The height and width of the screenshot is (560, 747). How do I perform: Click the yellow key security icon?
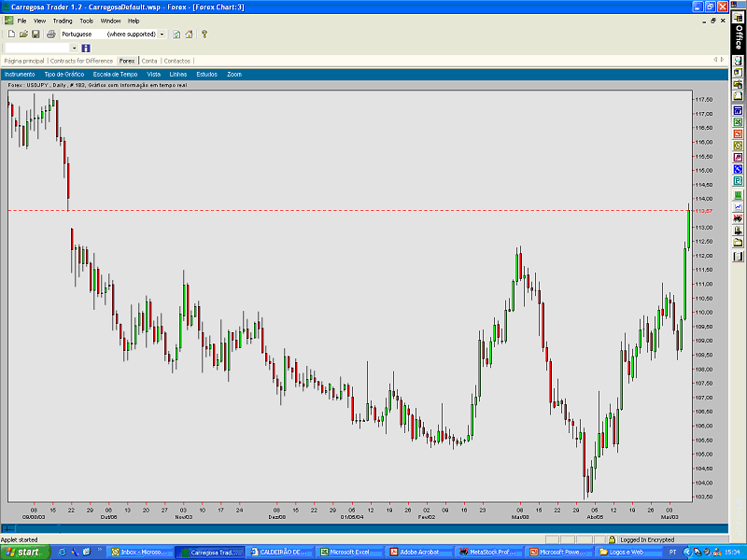(204, 35)
